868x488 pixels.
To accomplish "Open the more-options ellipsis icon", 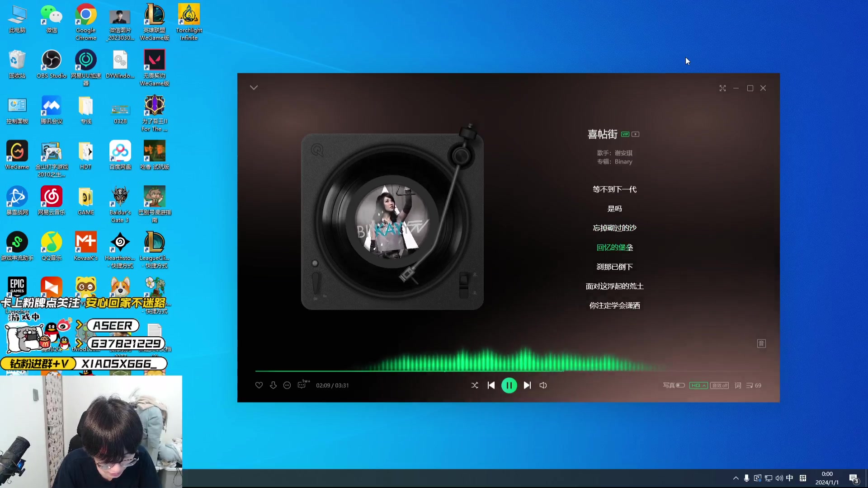I will (287, 385).
